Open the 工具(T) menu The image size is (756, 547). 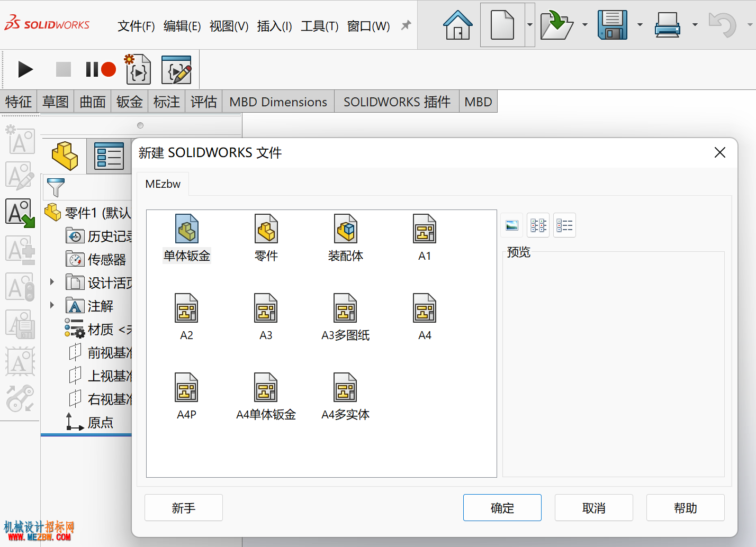coord(320,26)
